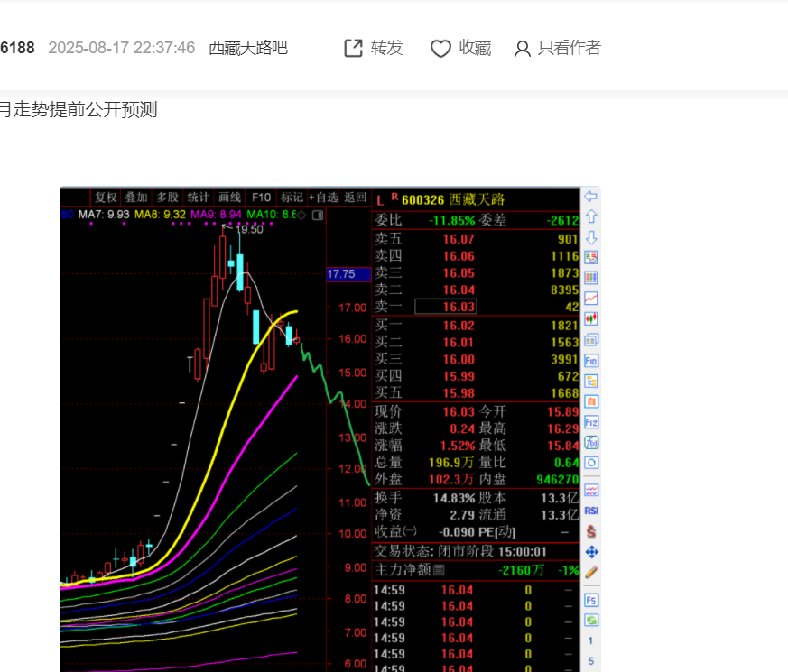Screen dimensions: 788x672
Task: Click the MA9: 8.94 indicator label
Action: [x=216, y=215]
